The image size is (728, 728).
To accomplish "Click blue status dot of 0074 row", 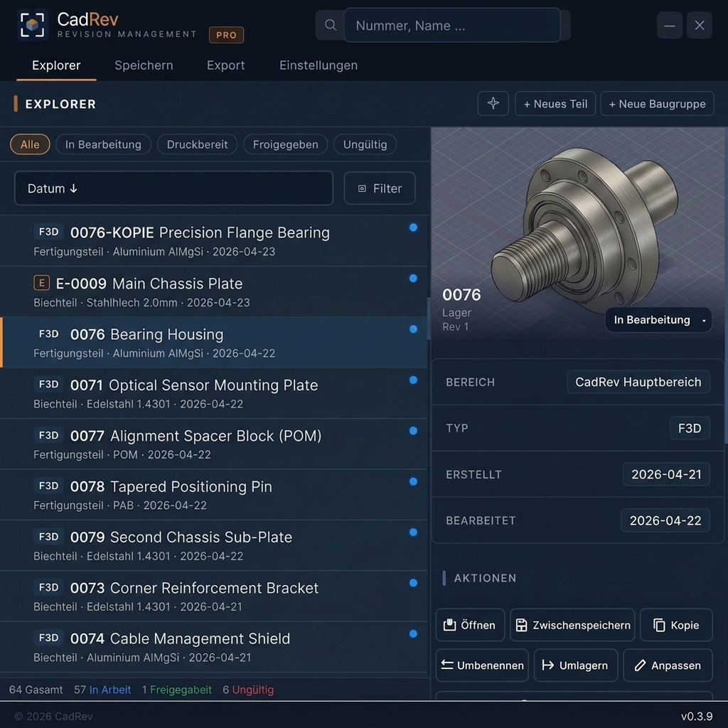I will [413, 633].
